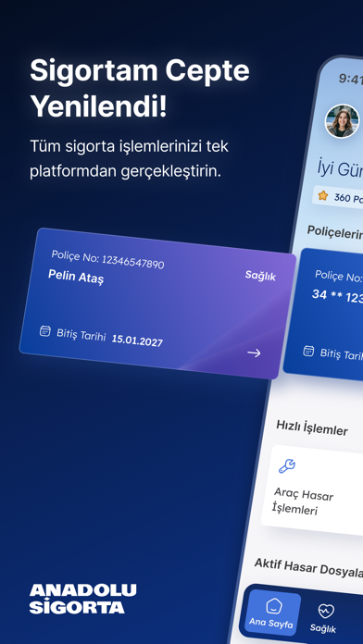This screenshot has height=644, width=363.
Task: Tap the heart pulse icon above Sağlık
Action: (x=326, y=611)
